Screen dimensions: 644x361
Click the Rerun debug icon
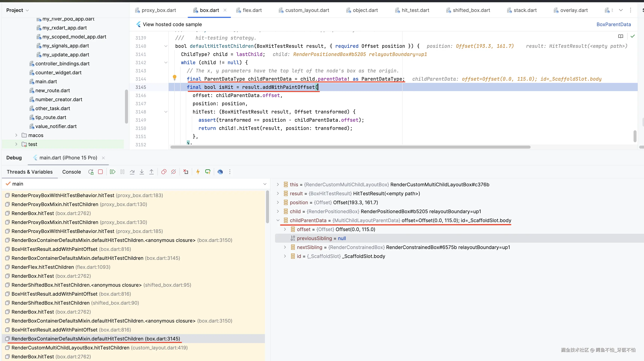coord(91,172)
